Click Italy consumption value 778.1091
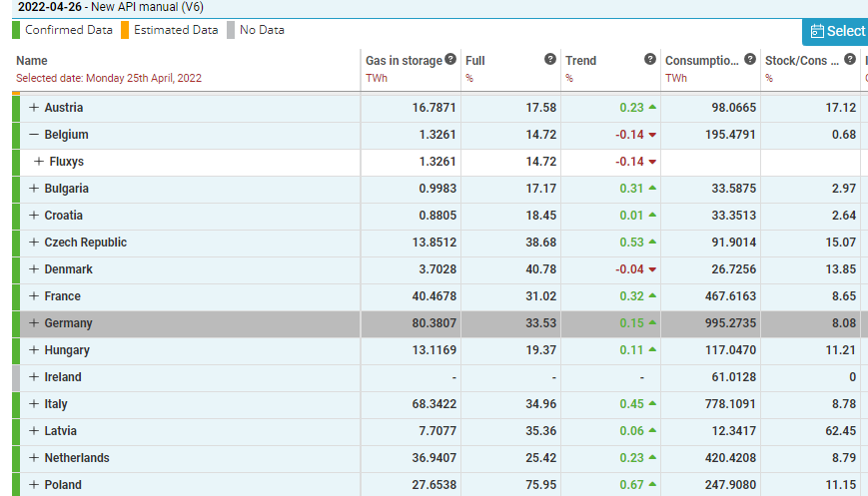This screenshot has width=868, height=496. [730, 403]
